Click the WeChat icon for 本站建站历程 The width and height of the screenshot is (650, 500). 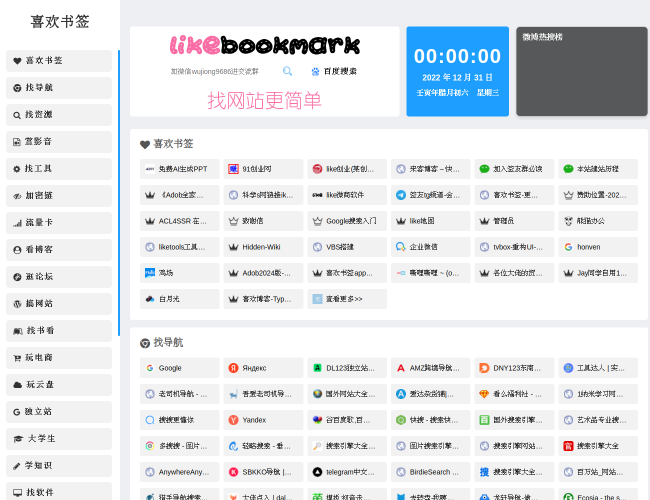[x=568, y=169]
